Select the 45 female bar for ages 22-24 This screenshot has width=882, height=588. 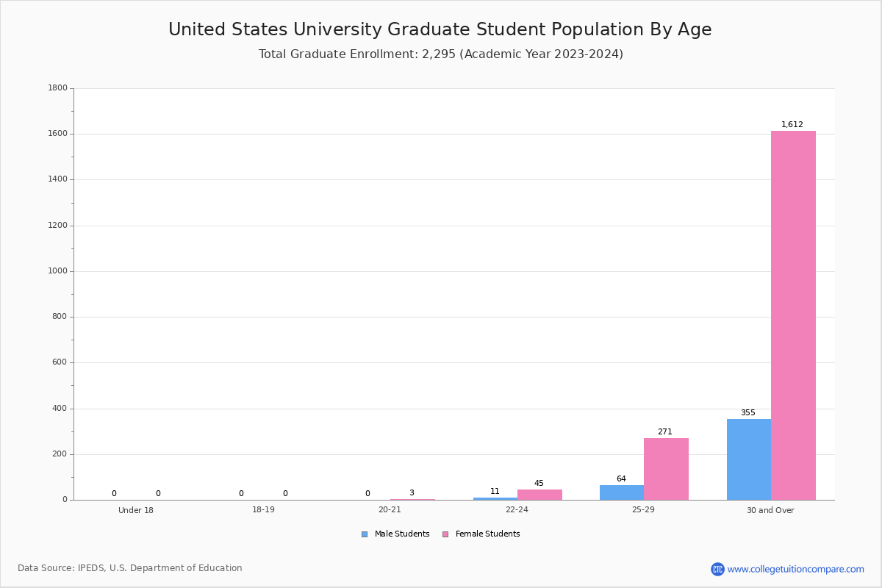point(539,495)
